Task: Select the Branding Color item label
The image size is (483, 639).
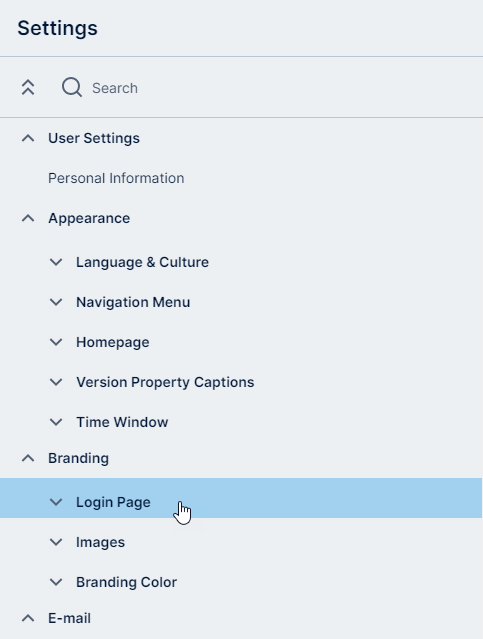Action: tap(126, 582)
